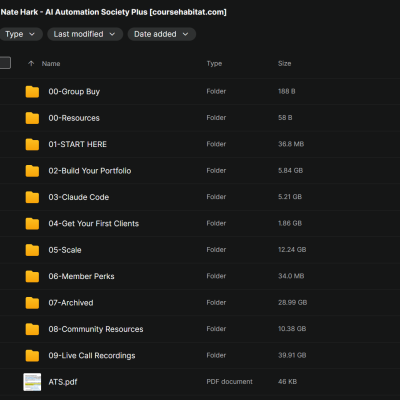Click the Folder type label in 07-Archived row

[216, 302]
